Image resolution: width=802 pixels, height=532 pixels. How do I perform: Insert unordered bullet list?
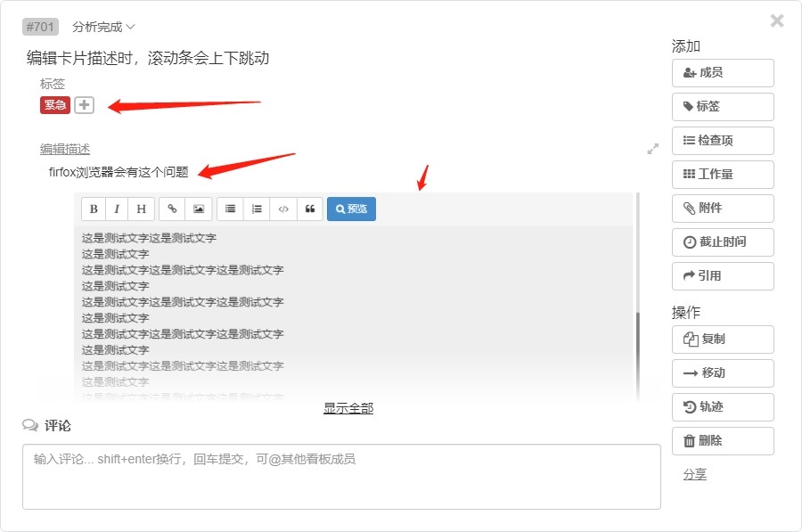230,209
